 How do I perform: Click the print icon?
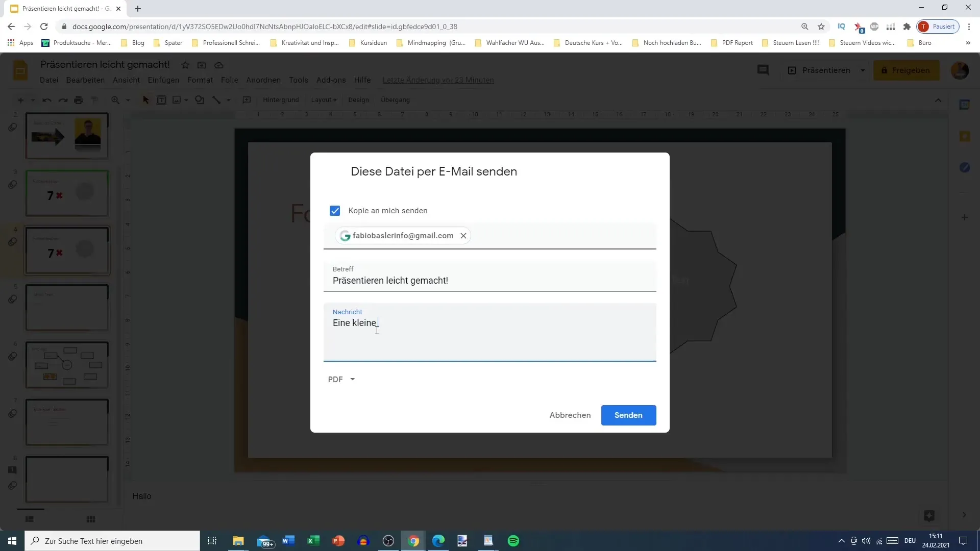tap(79, 100)
